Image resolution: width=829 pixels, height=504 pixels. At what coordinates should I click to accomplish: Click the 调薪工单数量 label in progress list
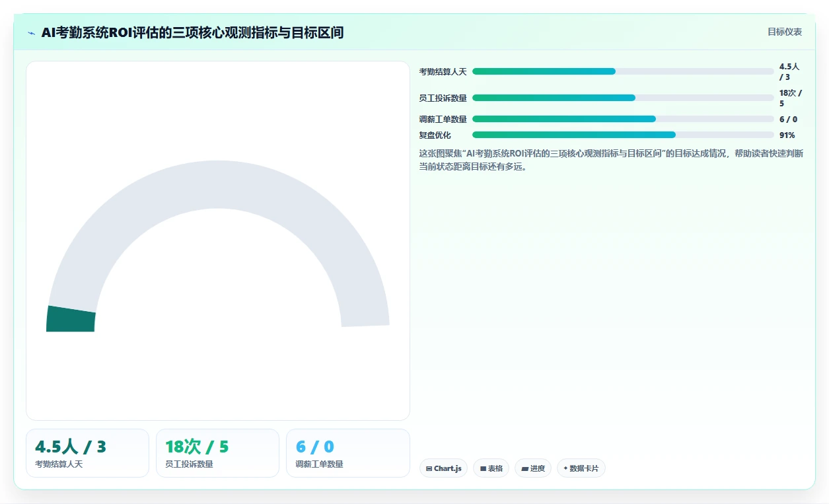443,119
